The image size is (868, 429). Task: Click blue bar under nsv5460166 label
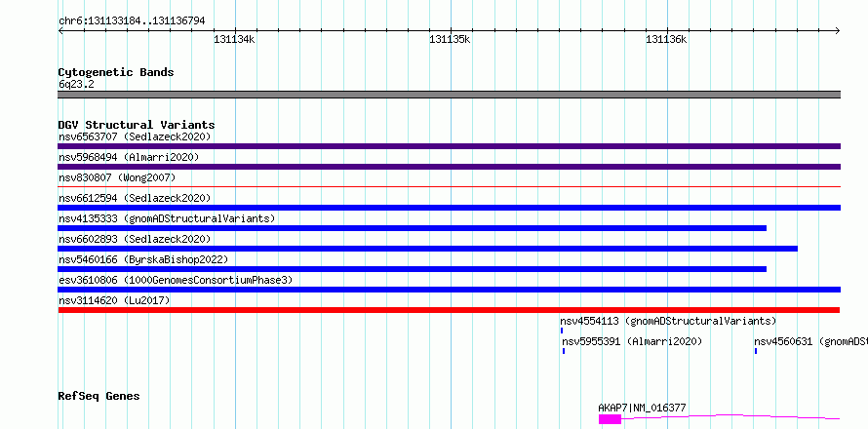(x=412, y=269)
